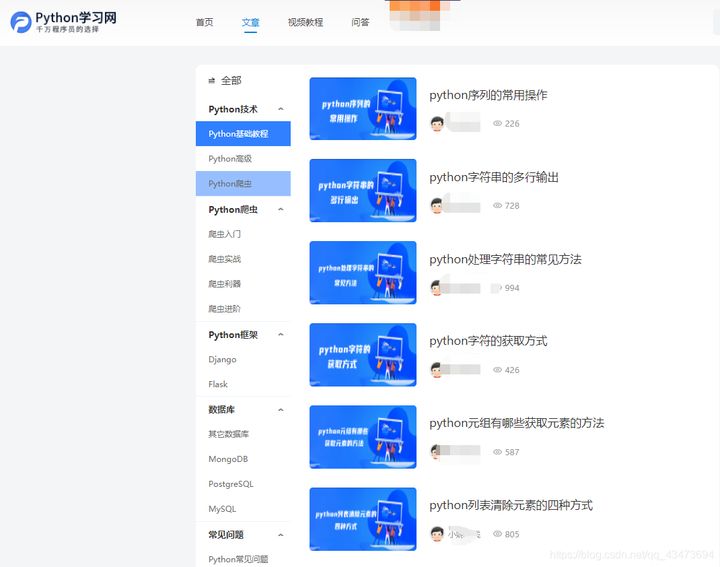The width and height of the screenshot is (720, 567).
Task: Open article link python列表清除元素的四种方式
Action: [x=511, y=505]
